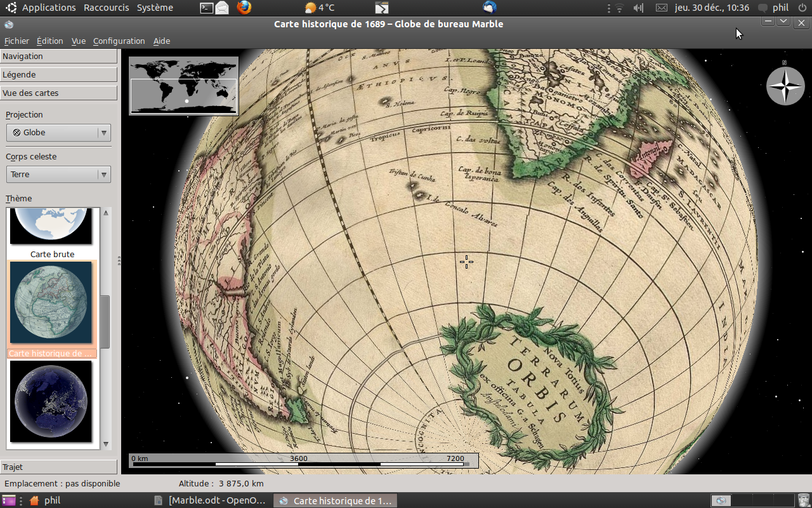Click the Thème label in sidebar
The image size is (812, 508).
click(x=18, y=198)
